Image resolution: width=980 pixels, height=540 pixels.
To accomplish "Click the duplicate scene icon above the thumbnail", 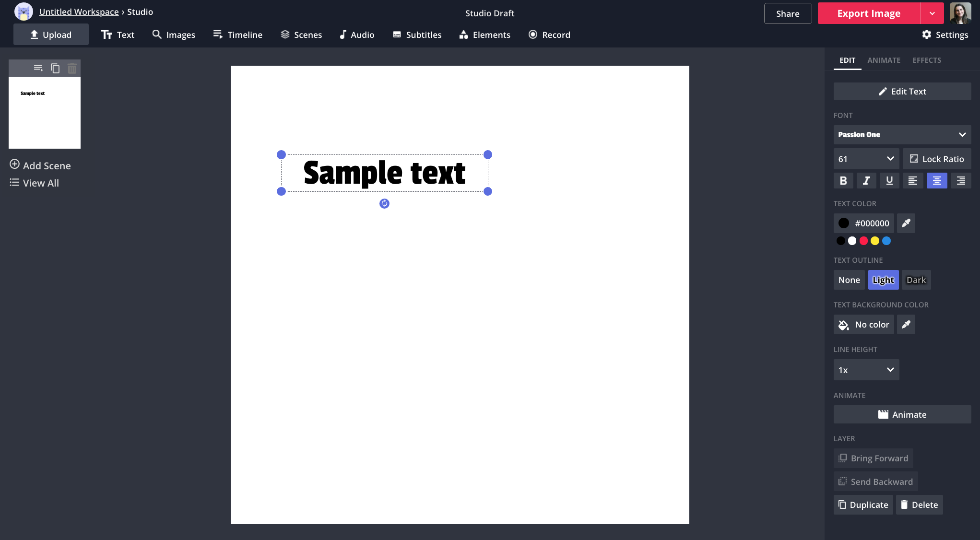I will (x=55, y=69).
